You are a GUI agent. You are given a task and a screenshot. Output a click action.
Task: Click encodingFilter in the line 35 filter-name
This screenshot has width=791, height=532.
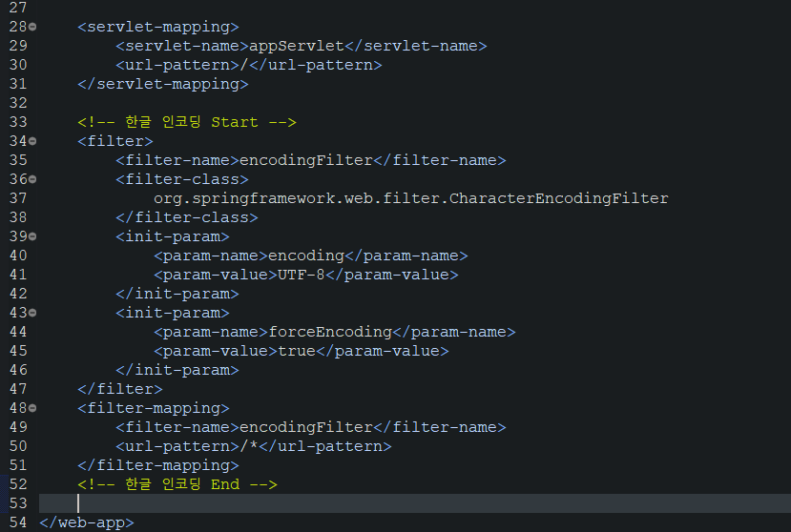pyautogui.click(x=305, y=160)
